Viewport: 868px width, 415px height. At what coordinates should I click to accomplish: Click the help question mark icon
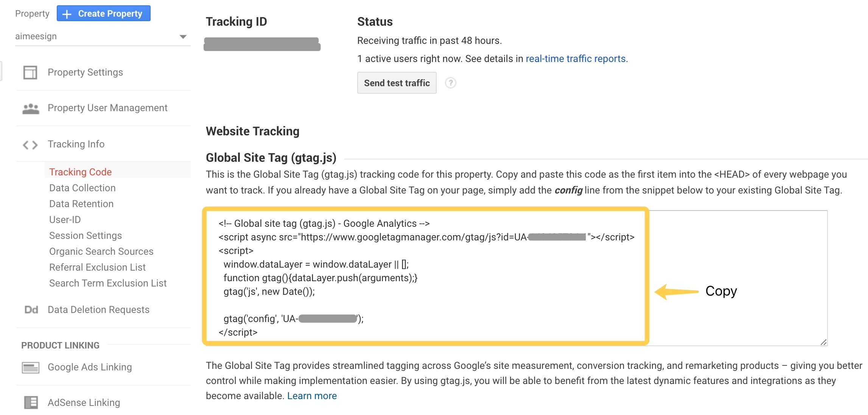[x=450, y=83]
